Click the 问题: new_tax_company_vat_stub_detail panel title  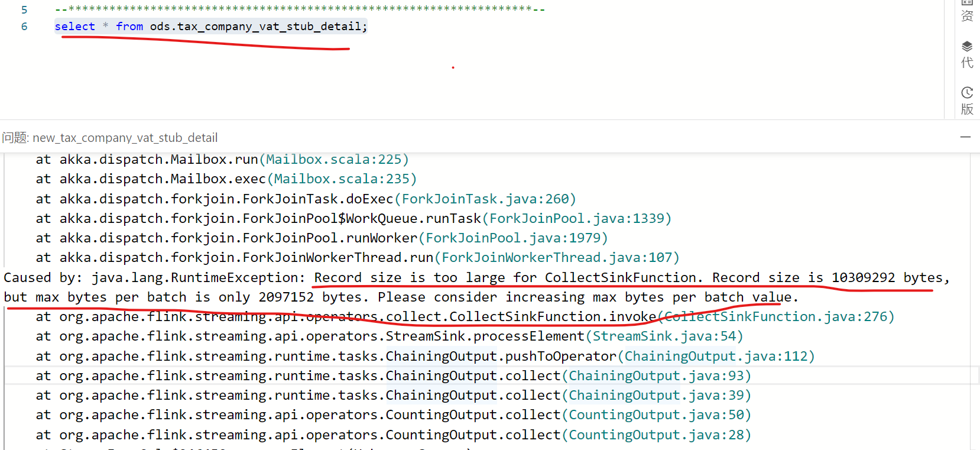(109, 138)
